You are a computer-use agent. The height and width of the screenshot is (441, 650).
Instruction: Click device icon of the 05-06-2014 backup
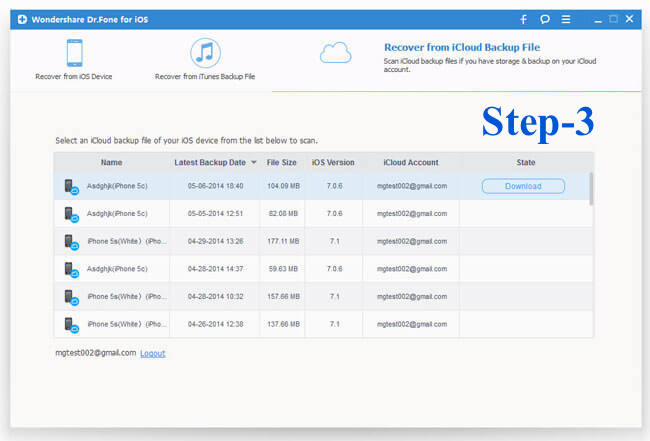71,186
